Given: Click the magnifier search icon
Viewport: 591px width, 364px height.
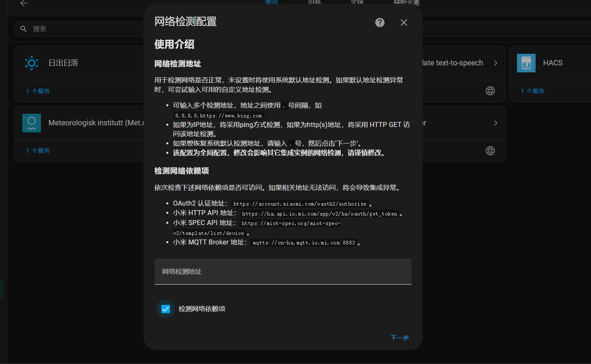Looking at the screenshot, I should point(24,29).
